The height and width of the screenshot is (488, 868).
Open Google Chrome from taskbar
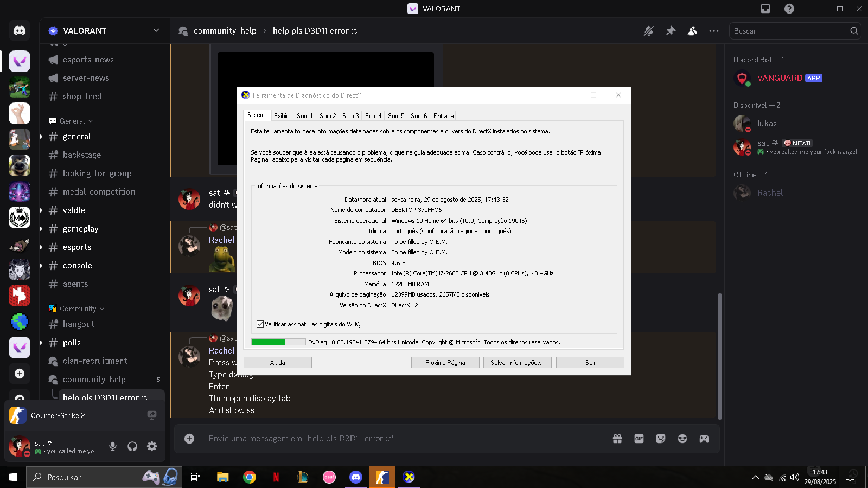coord(250,477)
